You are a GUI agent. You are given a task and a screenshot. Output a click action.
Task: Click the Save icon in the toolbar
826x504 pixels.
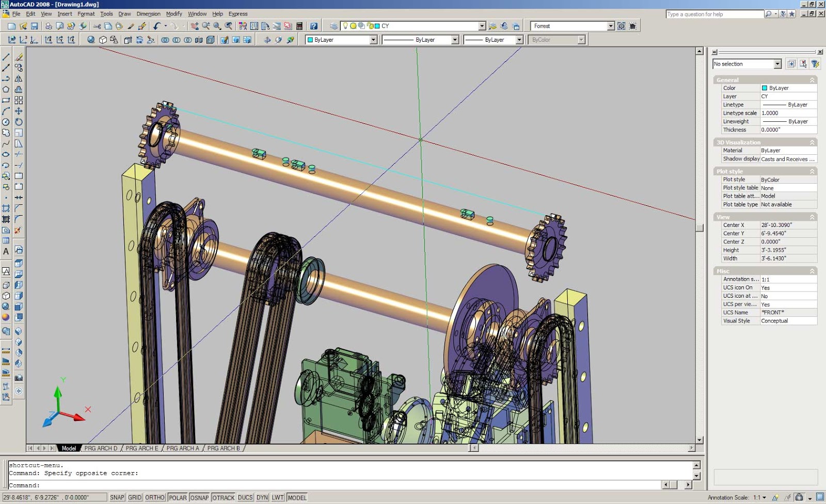coord(35,26)
